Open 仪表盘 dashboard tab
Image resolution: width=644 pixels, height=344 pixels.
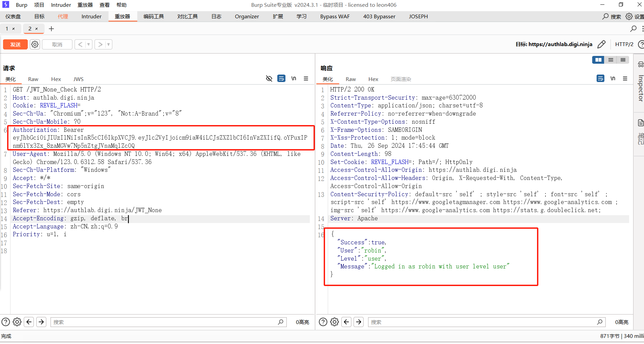pyautogui.click(x=13, y=17)
